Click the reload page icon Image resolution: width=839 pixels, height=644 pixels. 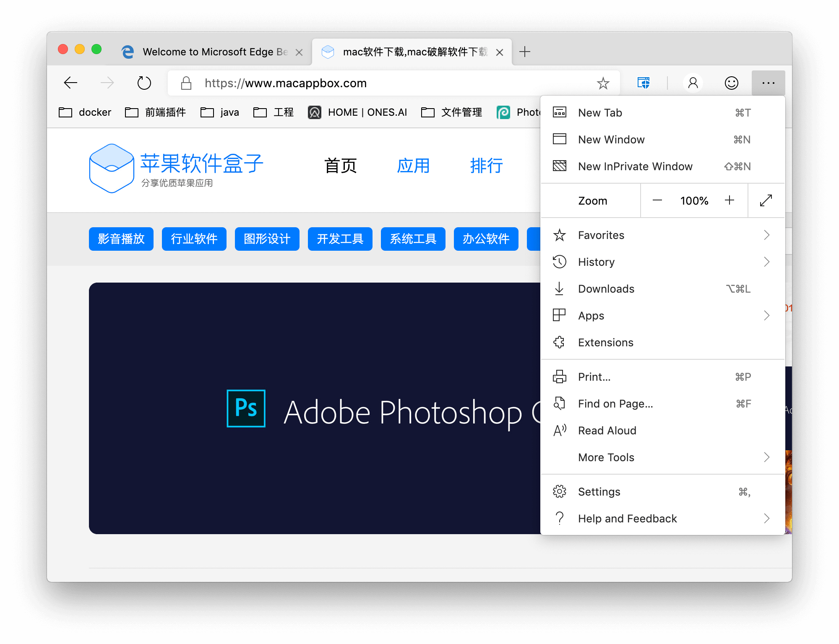[x=144, y=83]
